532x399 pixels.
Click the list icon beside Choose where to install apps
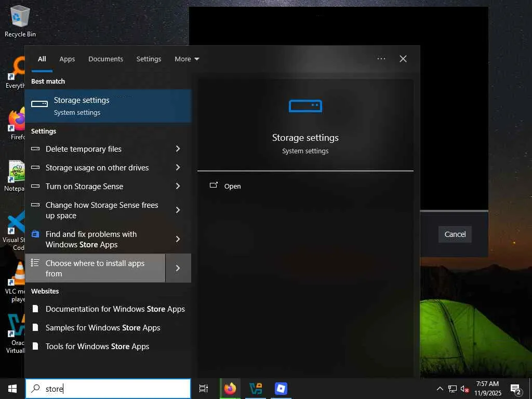tap(35, 262)
